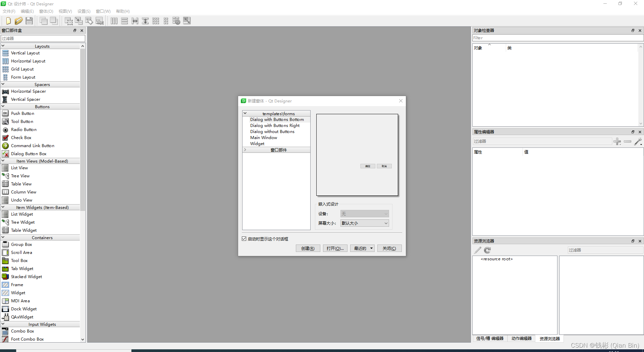Select Tab Widget in Widget Box
Image resolution: width=644 pixels, height=352 pixels.
22,269
